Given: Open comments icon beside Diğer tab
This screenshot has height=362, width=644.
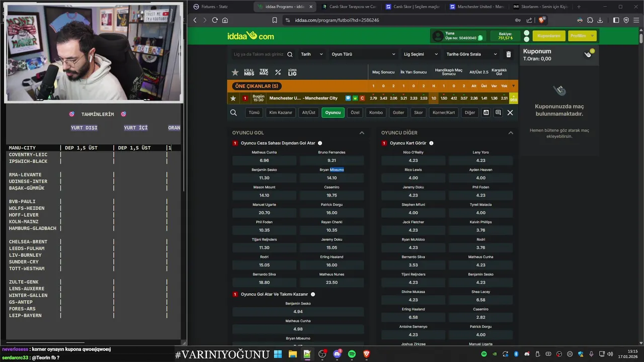Looking at the screenshot, I should (498, 113).
